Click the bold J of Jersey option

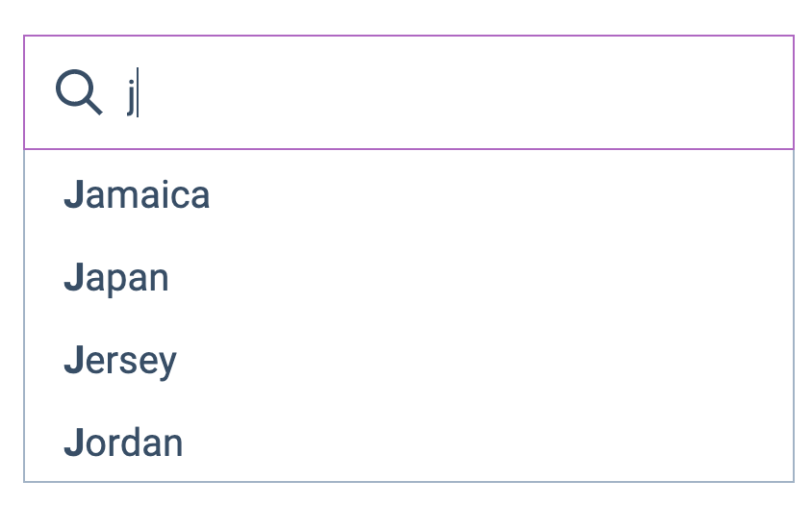click(x=74, y=361)
